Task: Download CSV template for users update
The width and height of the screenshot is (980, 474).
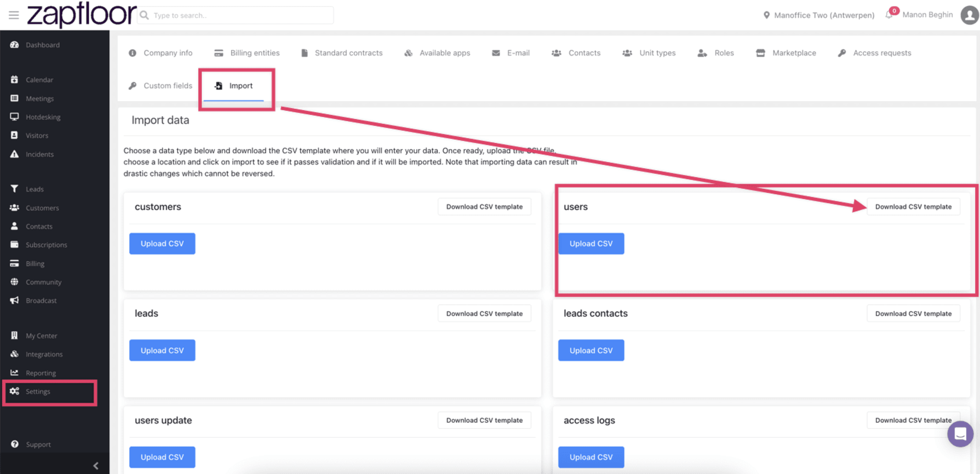Action: [x=484, y=420]
